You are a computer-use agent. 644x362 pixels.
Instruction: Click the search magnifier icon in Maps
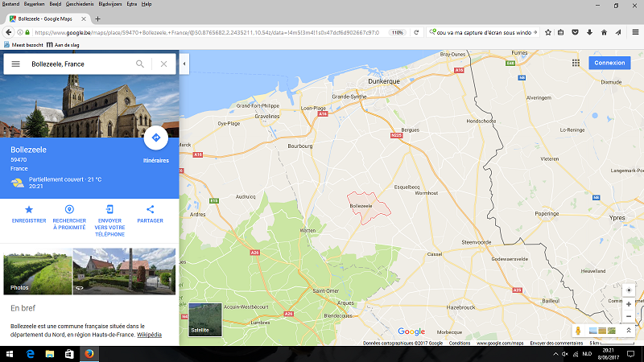140,64
